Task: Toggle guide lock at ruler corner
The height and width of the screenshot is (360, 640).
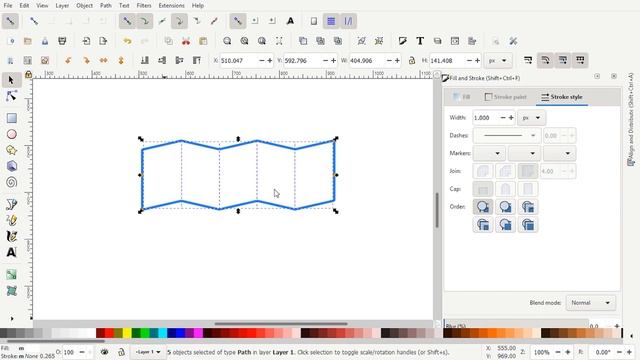Action: [x=28, y=75]
